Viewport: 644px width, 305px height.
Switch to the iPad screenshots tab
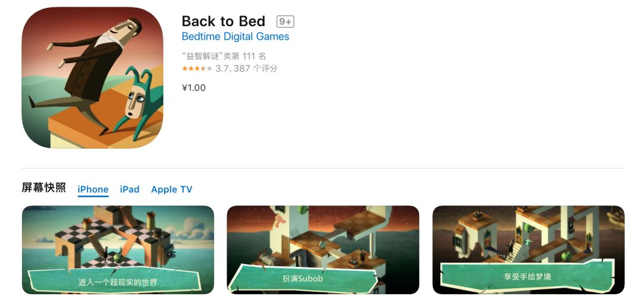point(129,189)
